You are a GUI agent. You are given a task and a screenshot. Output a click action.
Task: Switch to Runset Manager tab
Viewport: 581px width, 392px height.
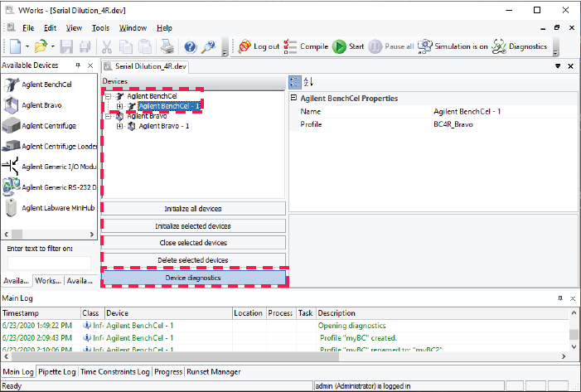point(214,372)
